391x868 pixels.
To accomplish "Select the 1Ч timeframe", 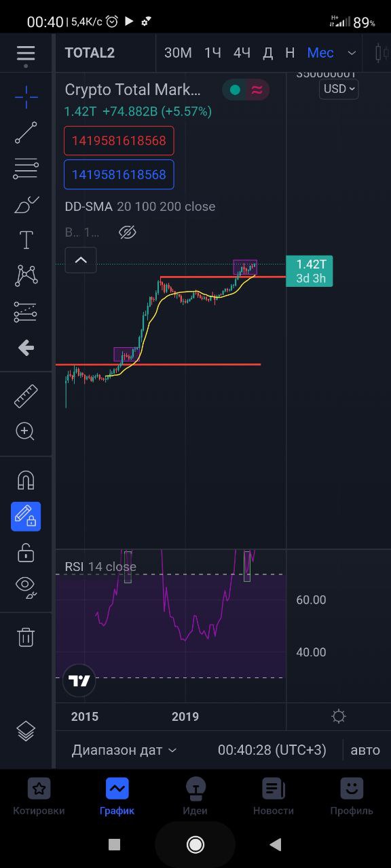I will pos(213,53).
